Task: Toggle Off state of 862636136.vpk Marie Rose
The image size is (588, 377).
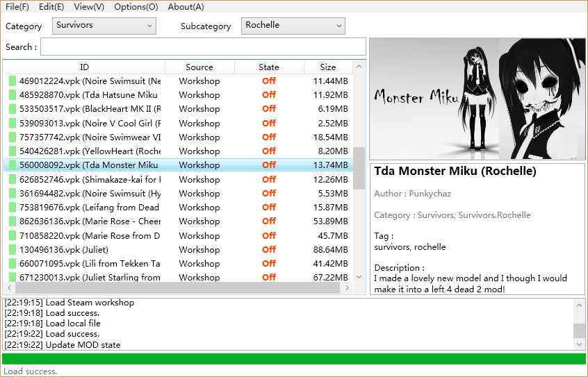Action: pyautogui.click(x=269, y=221)
